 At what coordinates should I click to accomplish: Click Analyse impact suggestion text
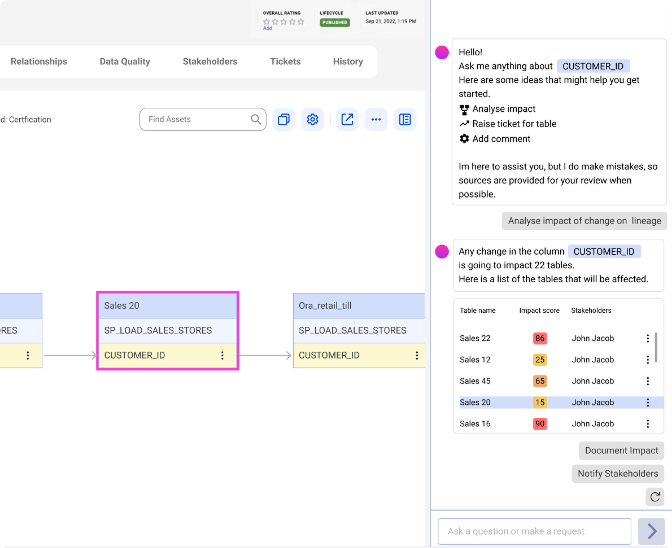point(504,109)
